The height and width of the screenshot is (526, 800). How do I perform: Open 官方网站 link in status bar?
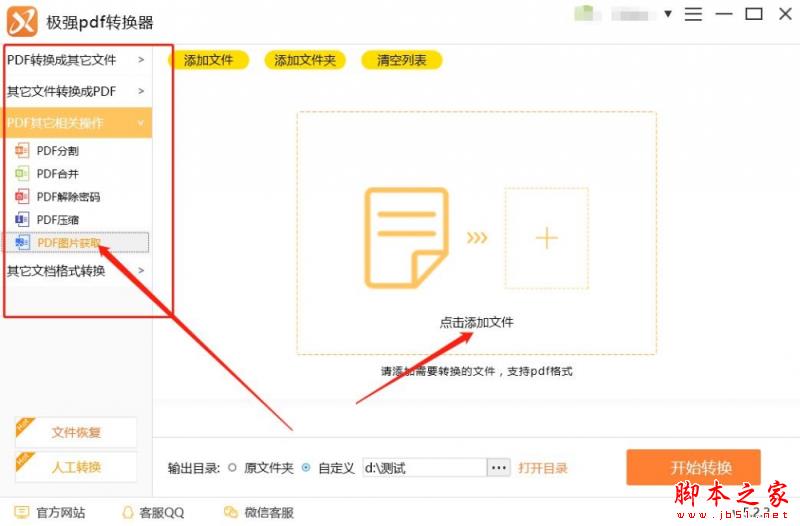pos(50,512)
